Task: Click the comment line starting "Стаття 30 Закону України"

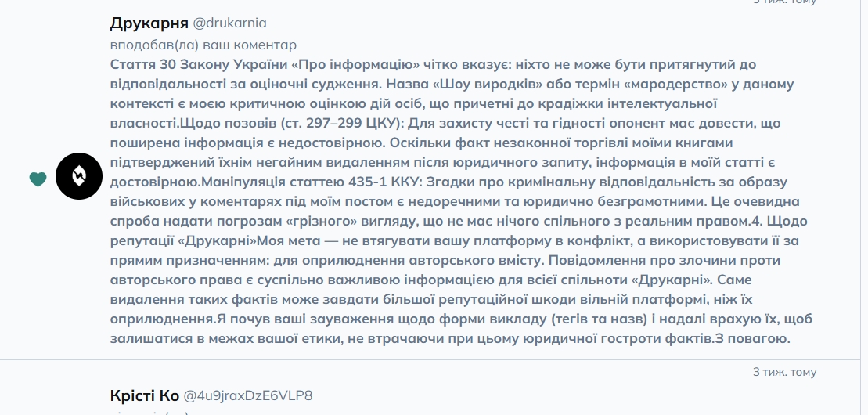Action: 433,64
